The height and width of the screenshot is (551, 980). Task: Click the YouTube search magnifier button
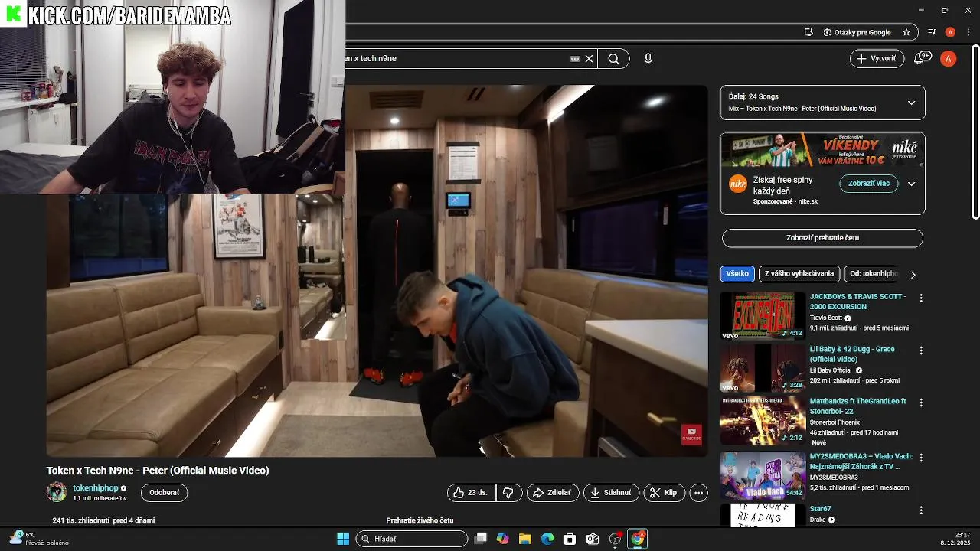pyautogui.click(x=613, y=58)
